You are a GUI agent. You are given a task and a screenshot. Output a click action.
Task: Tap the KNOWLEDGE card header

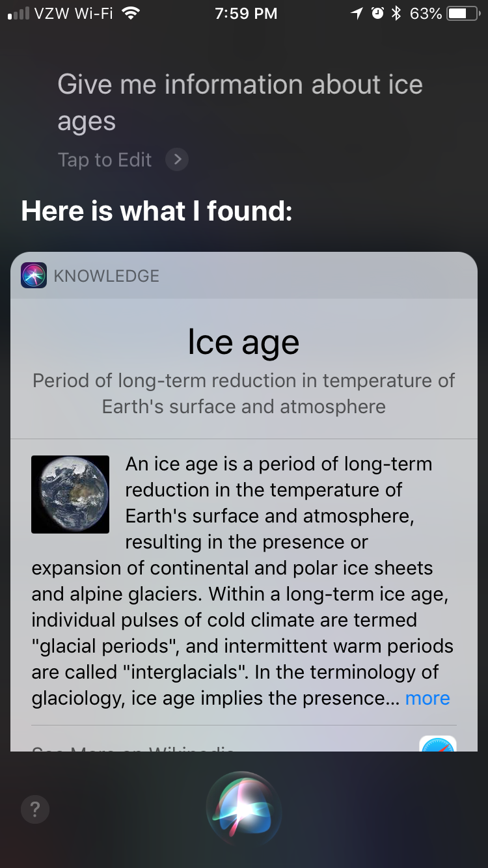pos(244,275)
